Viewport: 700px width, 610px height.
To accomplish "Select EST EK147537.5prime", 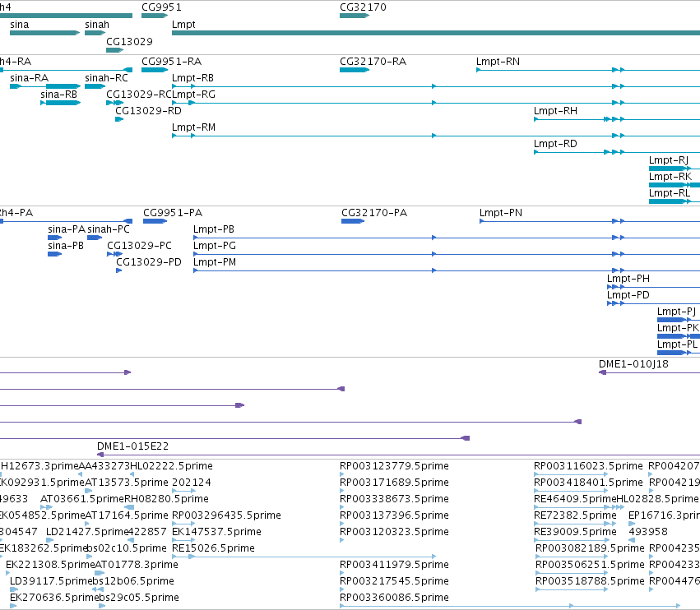I will (x=216, y=532).
